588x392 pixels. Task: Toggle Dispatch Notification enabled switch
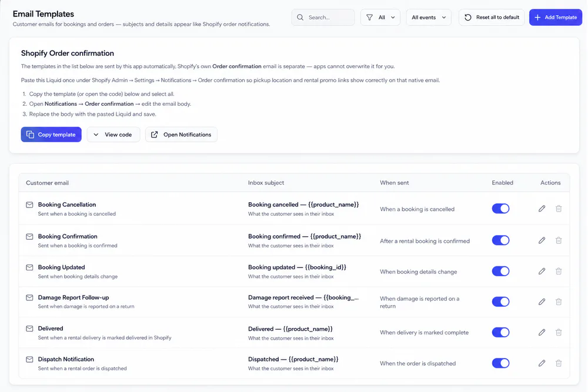(500, 363)
